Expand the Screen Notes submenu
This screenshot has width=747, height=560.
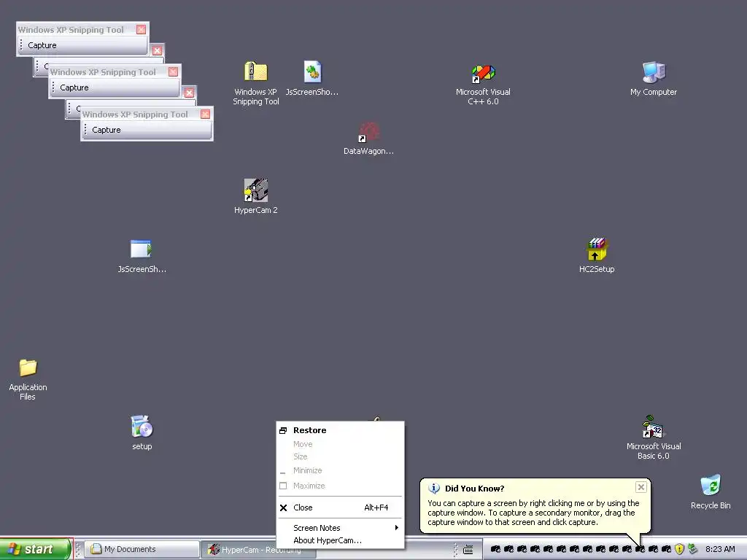tap(340, 528)
